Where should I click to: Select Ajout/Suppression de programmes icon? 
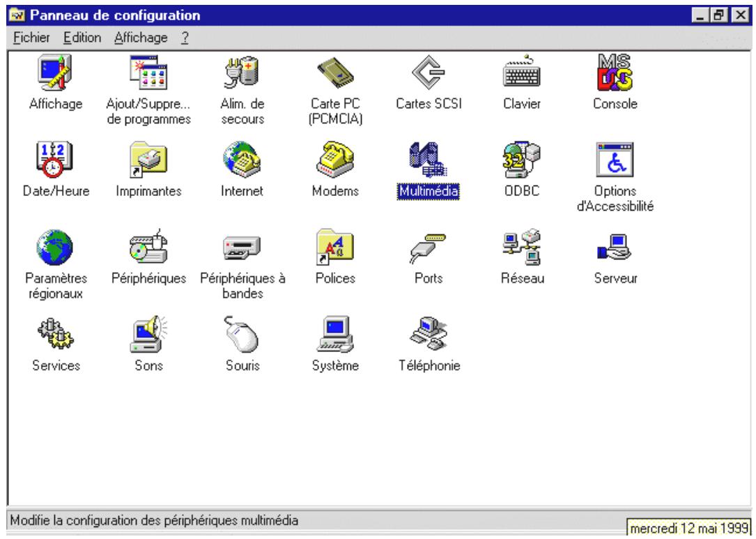(148, 73)
